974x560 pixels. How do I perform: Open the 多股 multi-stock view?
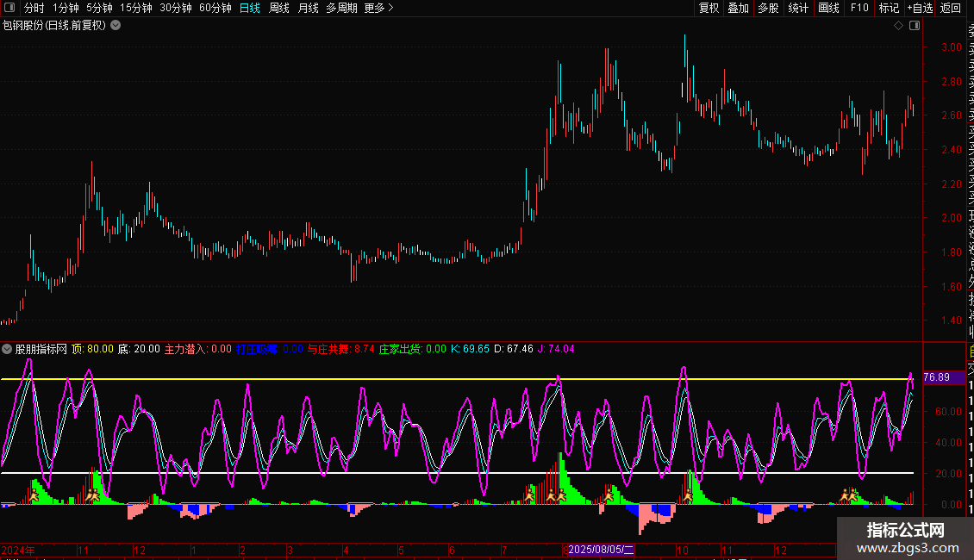(x=768, y=8)
